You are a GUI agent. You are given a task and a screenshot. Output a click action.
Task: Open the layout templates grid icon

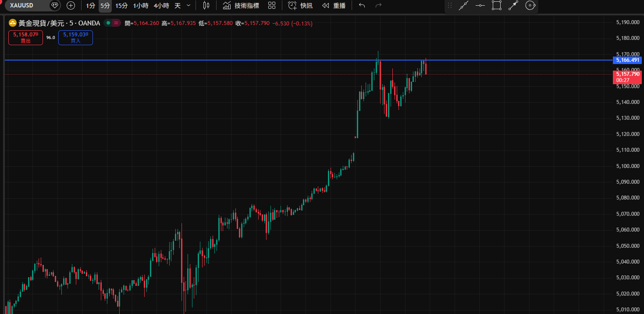272,6
